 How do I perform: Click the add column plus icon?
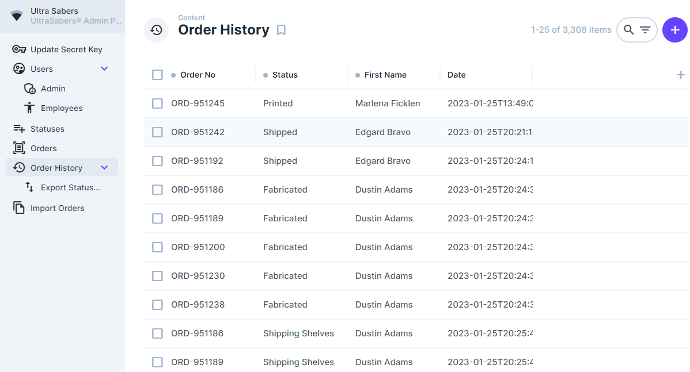(680, 75)
